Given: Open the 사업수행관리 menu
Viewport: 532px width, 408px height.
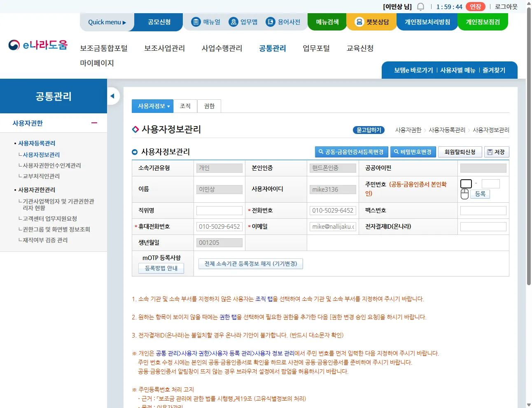Looking at the screenshot, I should pos(222,48).
